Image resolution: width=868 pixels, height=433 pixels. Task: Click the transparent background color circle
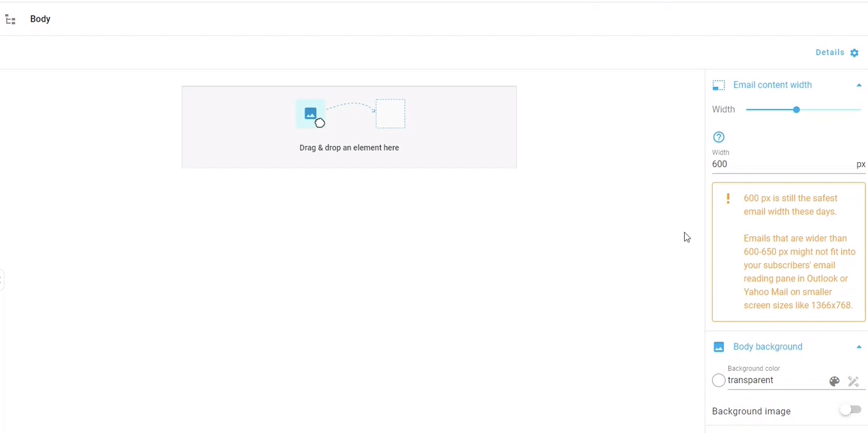click(718, 380)
